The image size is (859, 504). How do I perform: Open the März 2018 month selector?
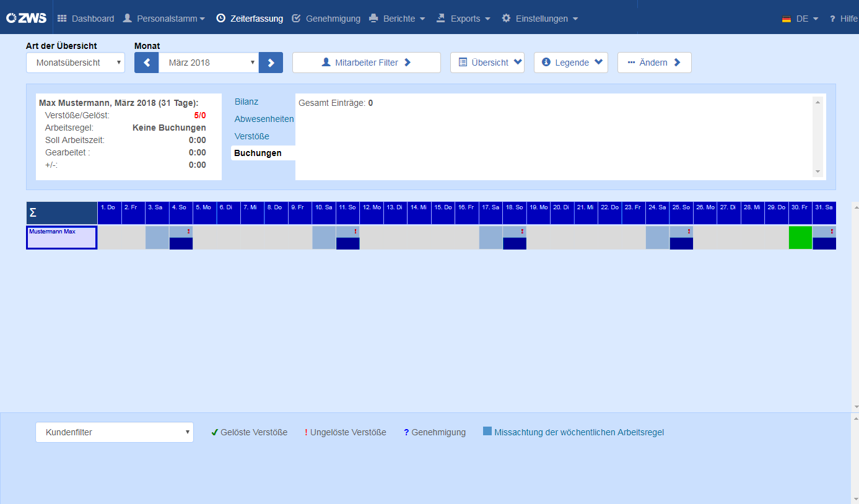[x=209, y=63]
